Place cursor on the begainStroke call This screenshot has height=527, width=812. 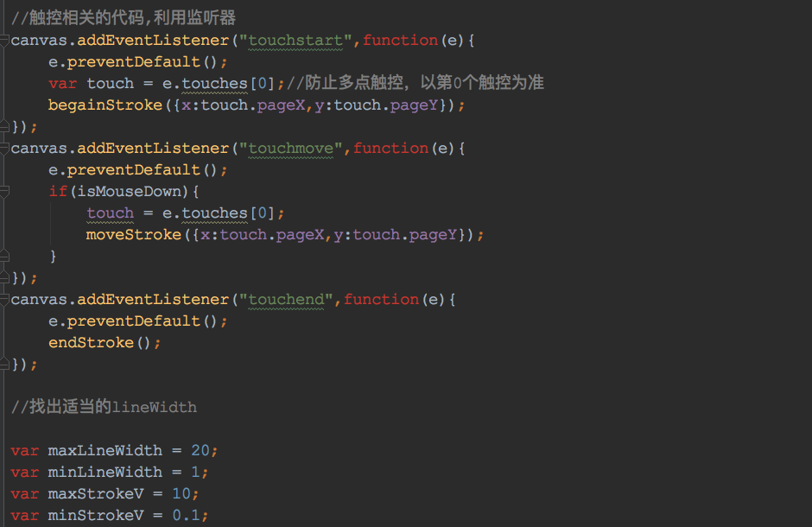105,105
